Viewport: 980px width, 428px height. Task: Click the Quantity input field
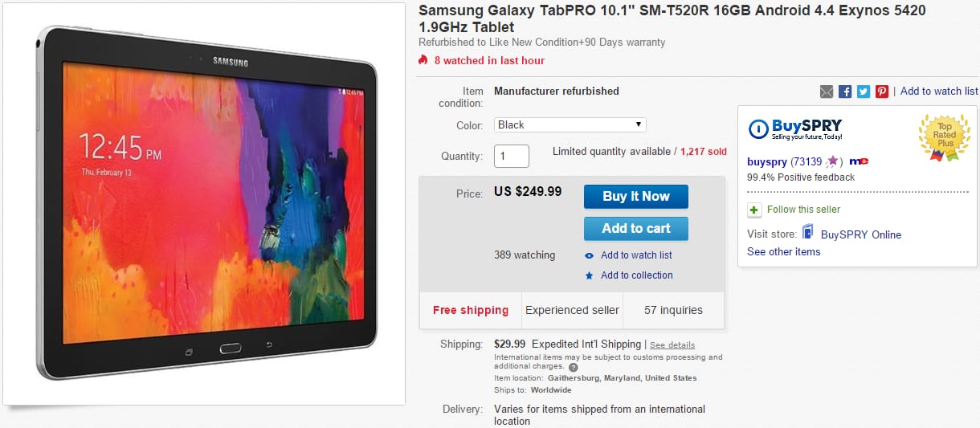coord(512,156)
